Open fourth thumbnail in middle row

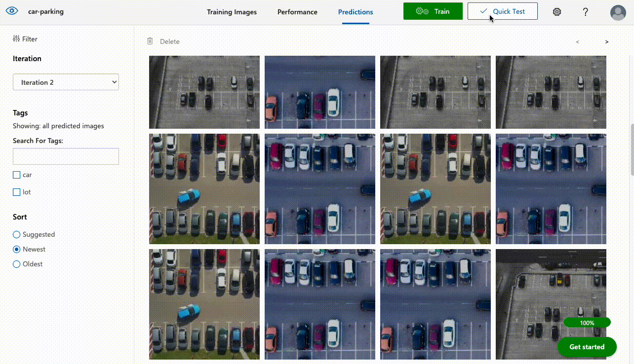point(551,189)
